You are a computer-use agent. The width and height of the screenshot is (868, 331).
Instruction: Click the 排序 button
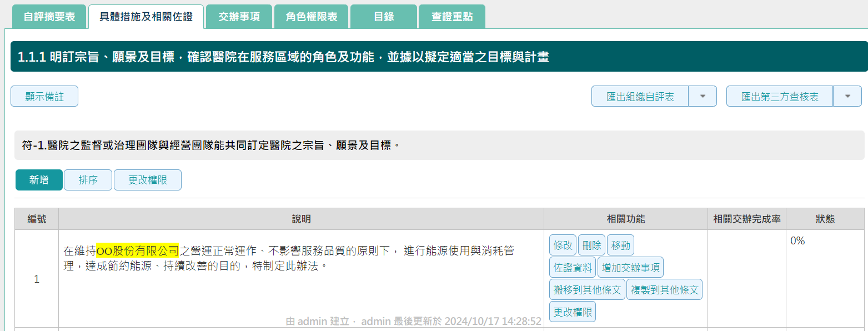(x=88, y=180)
